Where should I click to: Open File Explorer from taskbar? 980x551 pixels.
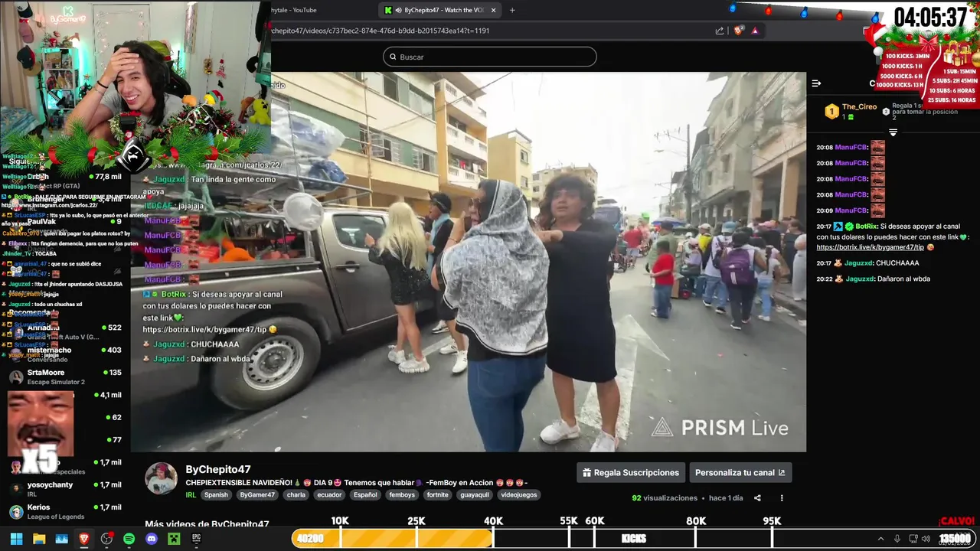(x=39, y=539)
